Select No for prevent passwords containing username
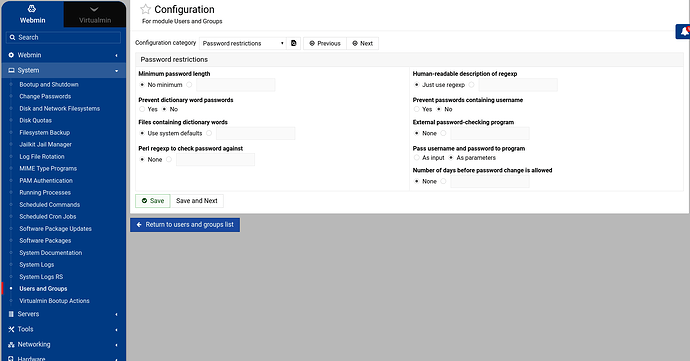Viewport: 690px width, 361px height. pos(439,109)
